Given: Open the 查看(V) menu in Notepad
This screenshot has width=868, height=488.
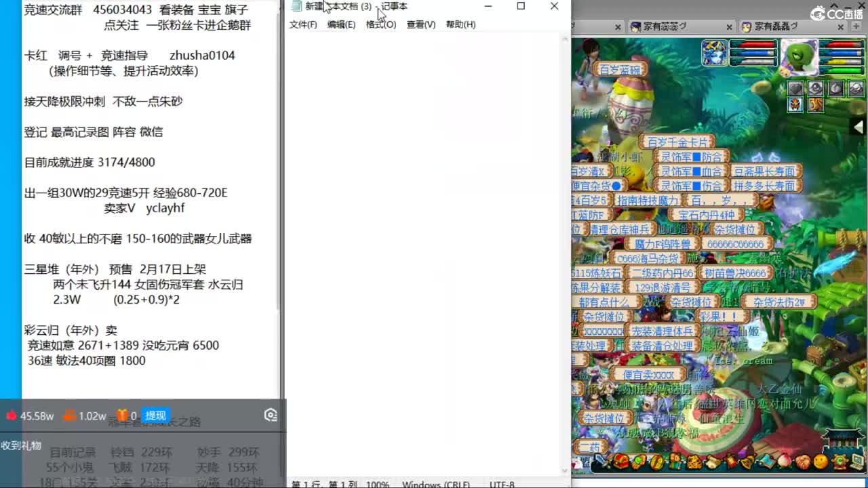Looking at the screenshot, I should (421, 24).
